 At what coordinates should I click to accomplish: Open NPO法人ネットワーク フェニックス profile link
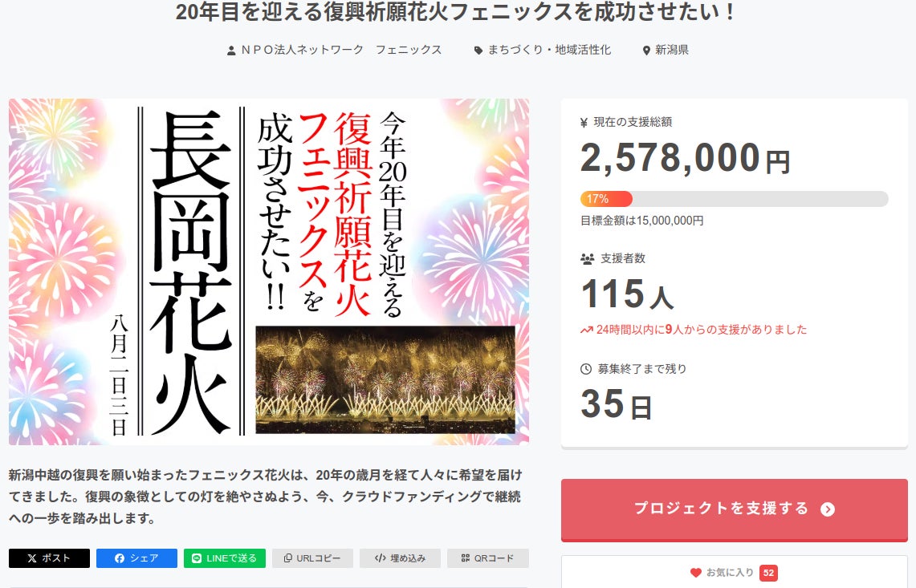(x=341, y=50)
